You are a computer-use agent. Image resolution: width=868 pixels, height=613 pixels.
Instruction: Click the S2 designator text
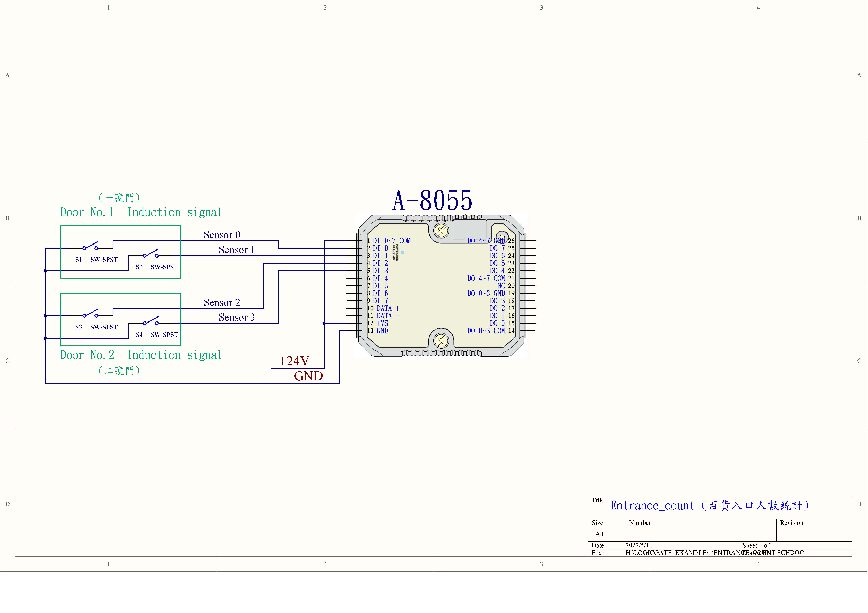[x=139, y=267]
